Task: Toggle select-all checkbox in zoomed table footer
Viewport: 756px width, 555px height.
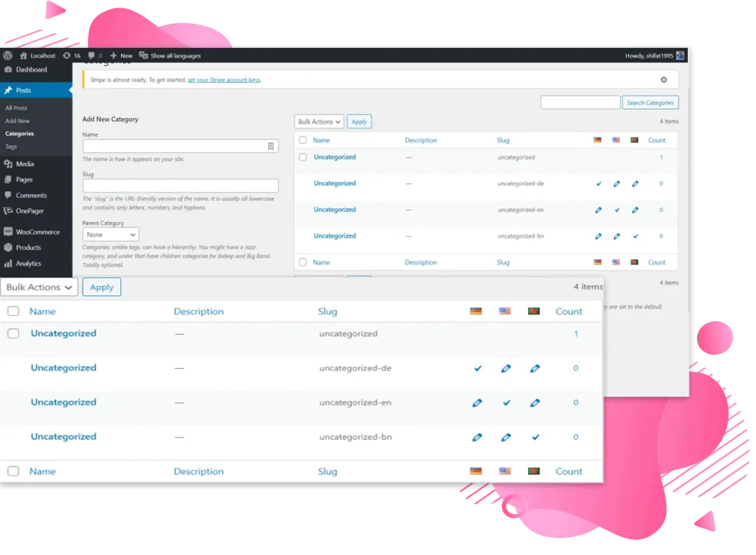Action: point(13,471)
